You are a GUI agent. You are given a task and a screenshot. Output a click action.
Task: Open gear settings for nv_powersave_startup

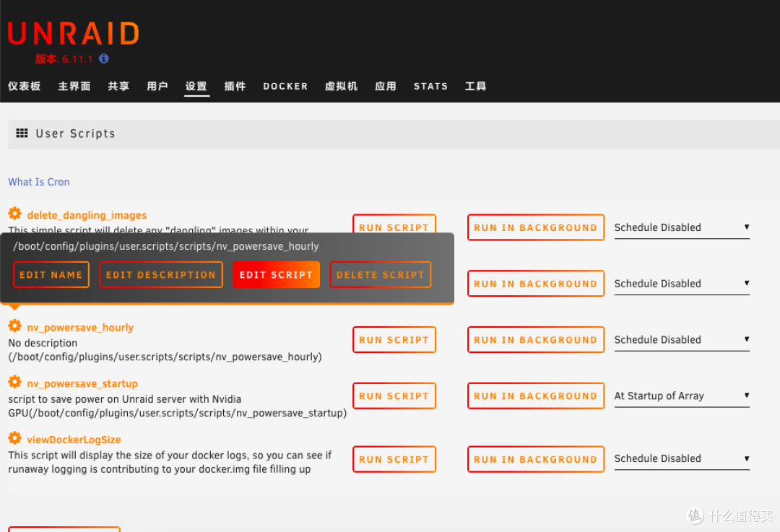coord(14,383)
